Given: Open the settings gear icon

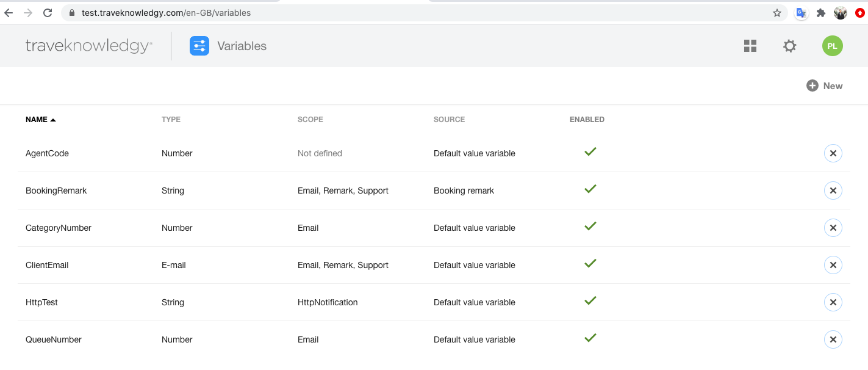Looking at the screenshot, I should 790,46.
